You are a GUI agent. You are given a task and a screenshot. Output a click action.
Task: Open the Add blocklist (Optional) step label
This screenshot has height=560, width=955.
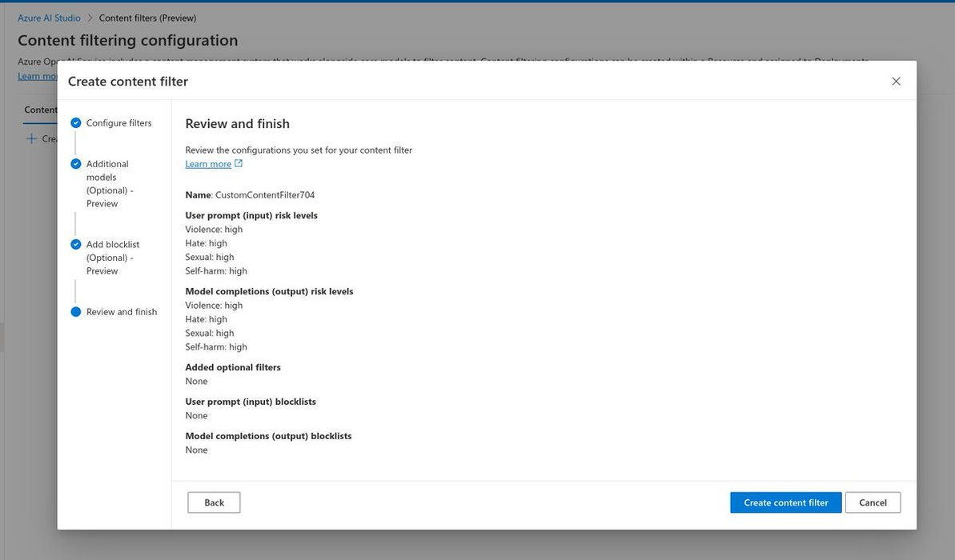pyautogui.click(x=112, y=258)
